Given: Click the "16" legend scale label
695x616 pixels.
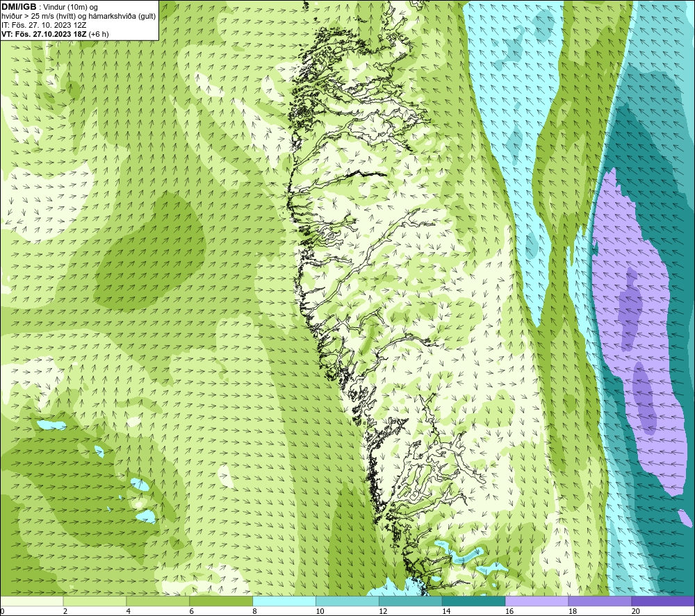Looking at the screenshot, I should 509,611.
